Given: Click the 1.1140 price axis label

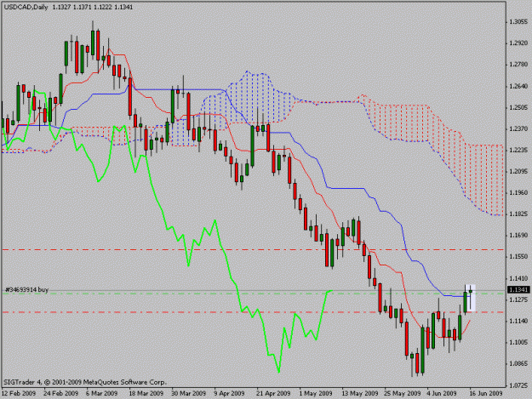Looking at the screenshot, I should tap(518, 321).
